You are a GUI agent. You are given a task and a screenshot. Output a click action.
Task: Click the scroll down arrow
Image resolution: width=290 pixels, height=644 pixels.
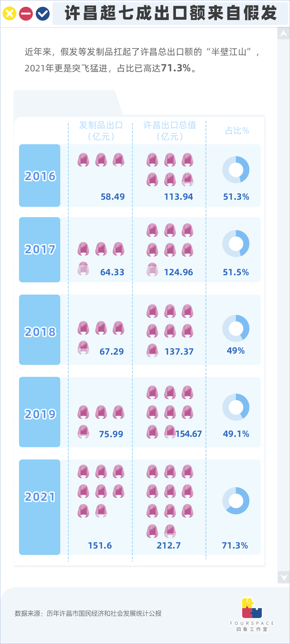pos(284,577)
